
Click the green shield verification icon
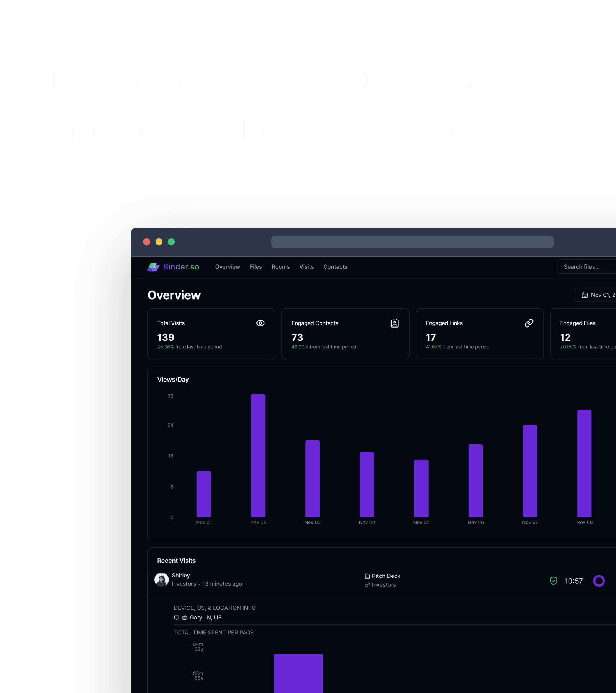coord(553,581)
